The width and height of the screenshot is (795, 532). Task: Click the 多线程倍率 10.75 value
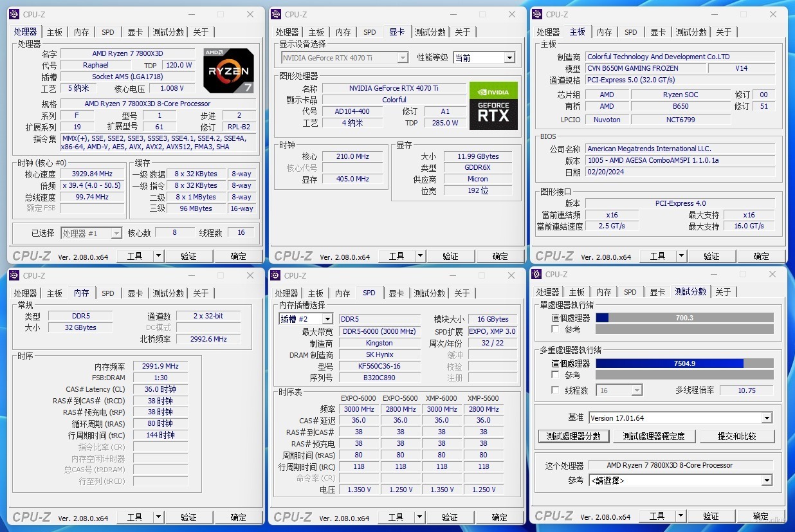(x=746, y=390)
